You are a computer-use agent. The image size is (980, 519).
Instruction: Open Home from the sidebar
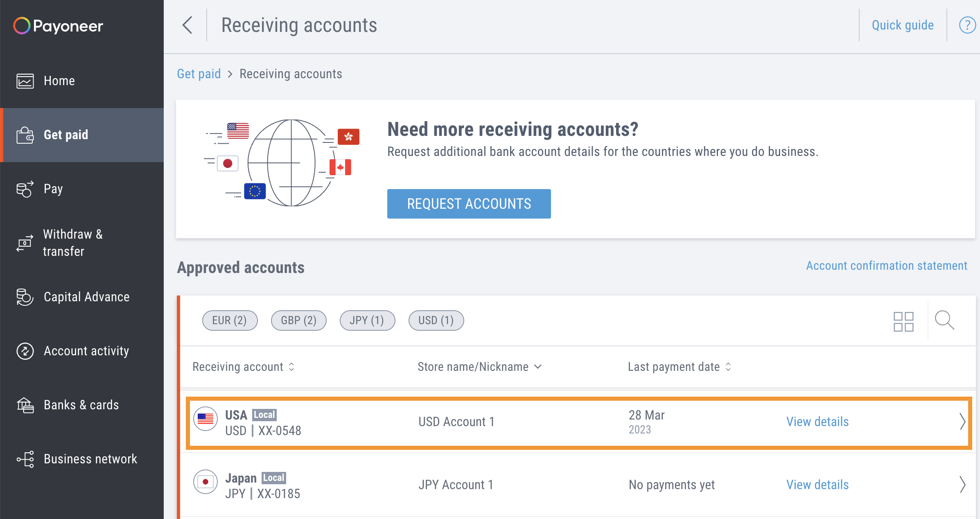click(59, 81)
